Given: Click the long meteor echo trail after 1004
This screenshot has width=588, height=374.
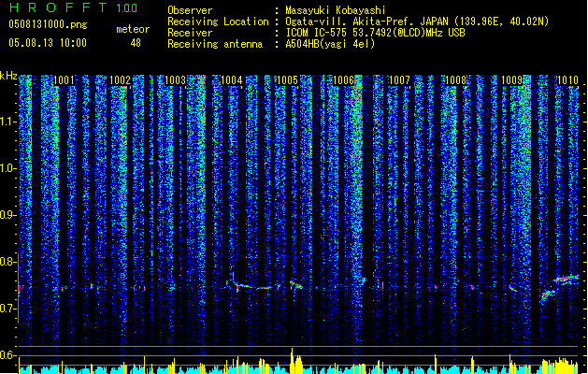Looking at the screenshot, I should point(251,287).
